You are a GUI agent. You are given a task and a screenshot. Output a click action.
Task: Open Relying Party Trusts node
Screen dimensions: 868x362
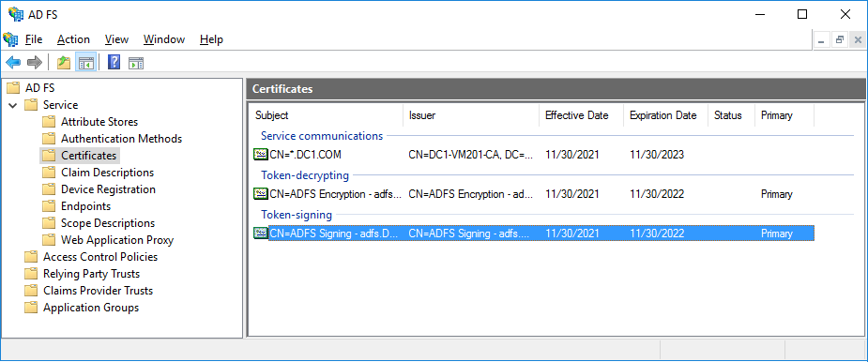[x=91, y=274]
